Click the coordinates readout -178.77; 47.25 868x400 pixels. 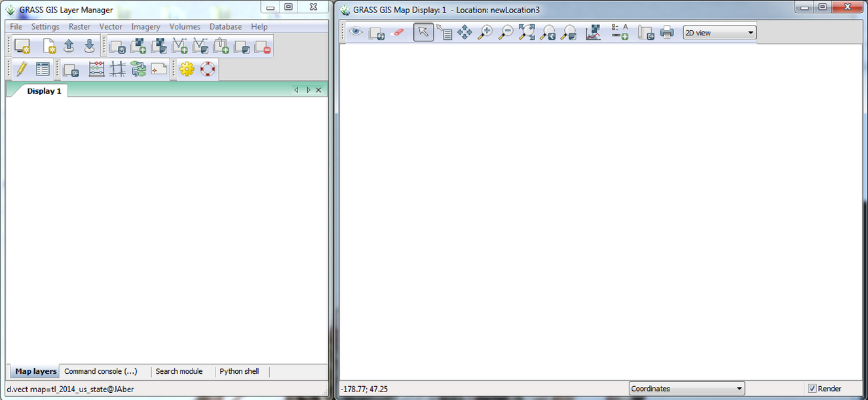364,389
